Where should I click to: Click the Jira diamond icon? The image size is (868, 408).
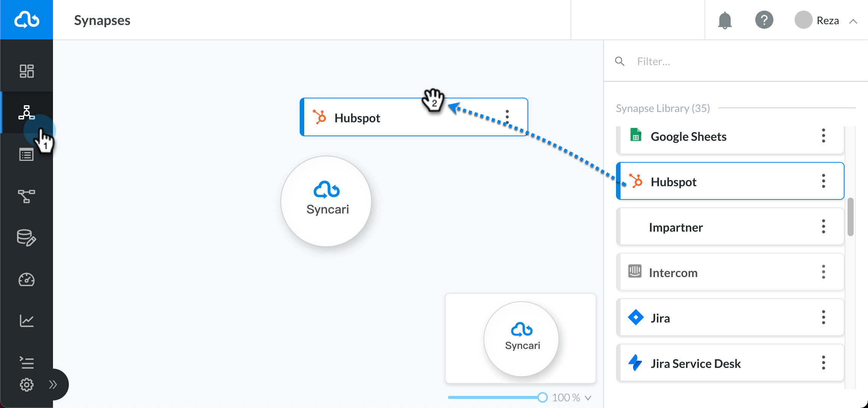point(636,317)
